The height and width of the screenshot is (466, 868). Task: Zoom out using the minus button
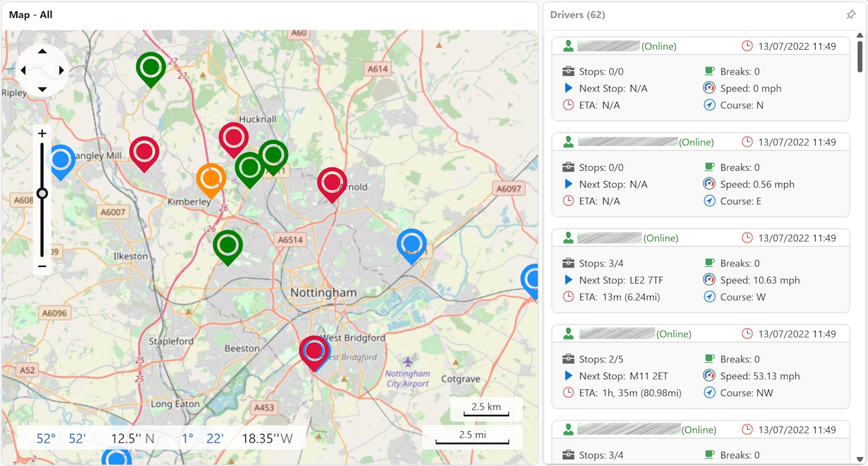click(x=42, y=267)
